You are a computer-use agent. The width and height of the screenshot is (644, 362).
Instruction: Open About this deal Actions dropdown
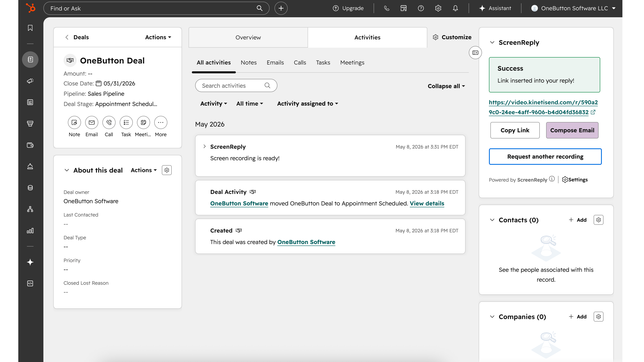[x=144, y=170]
